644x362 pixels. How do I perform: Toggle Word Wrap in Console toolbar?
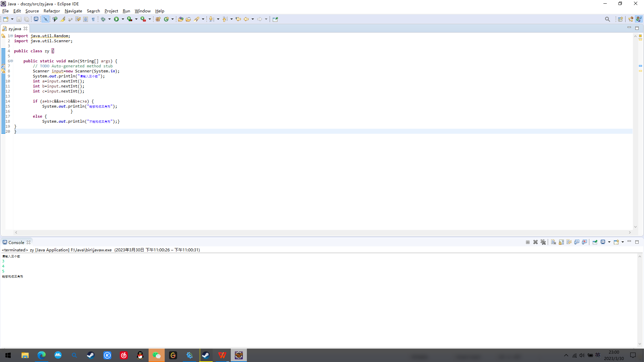coord(569,242)
